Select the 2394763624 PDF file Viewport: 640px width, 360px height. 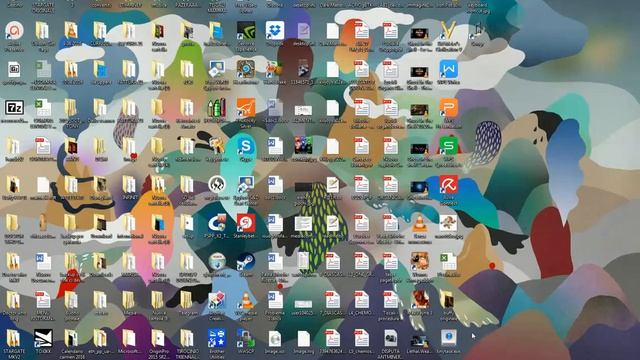coord(332,339)
